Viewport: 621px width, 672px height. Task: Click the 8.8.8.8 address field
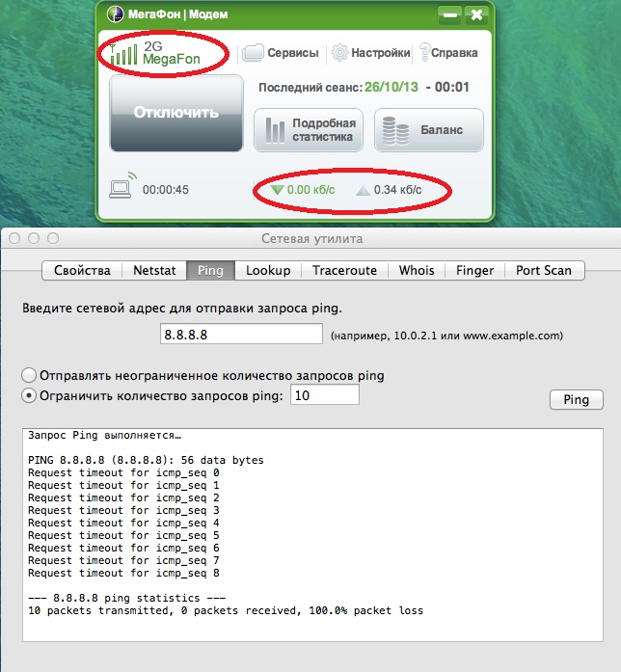(x=241, y=334)
